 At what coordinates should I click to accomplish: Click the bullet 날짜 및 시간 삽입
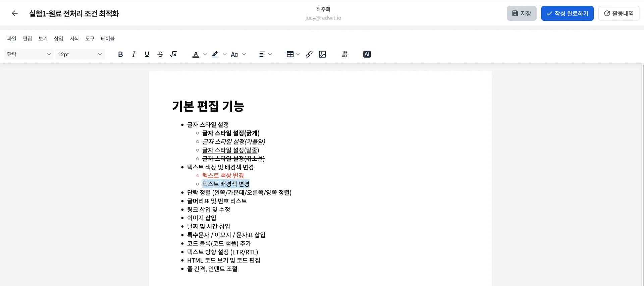209,226
